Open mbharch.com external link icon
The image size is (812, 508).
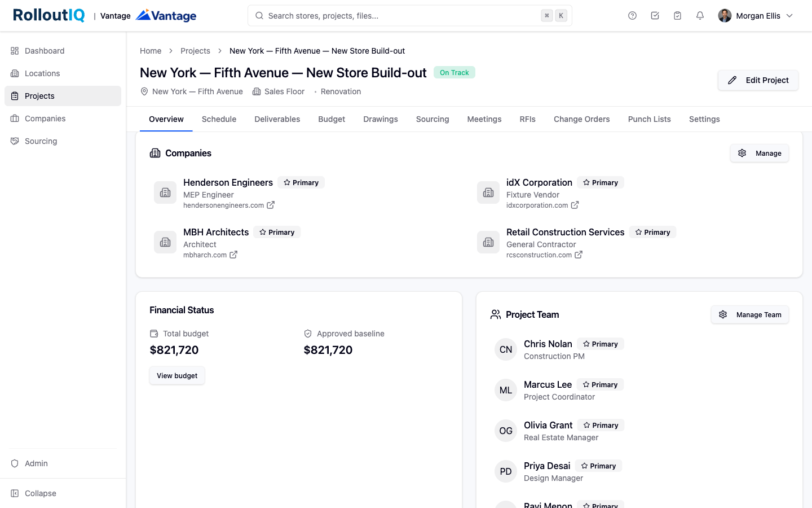click(x=233, y=255)
